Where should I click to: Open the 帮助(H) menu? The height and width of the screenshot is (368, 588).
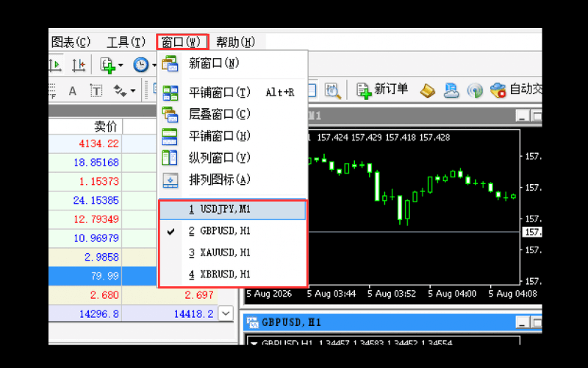click(236, 42)
